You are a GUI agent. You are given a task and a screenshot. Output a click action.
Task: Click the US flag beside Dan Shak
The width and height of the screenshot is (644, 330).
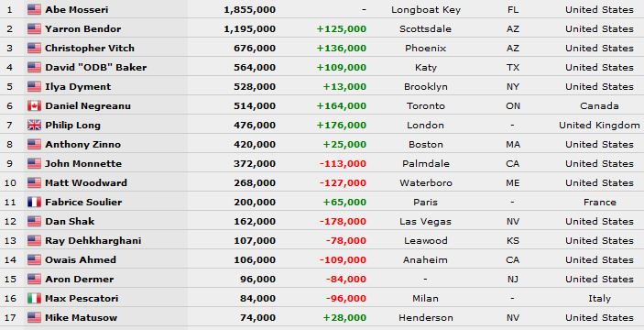34,222
